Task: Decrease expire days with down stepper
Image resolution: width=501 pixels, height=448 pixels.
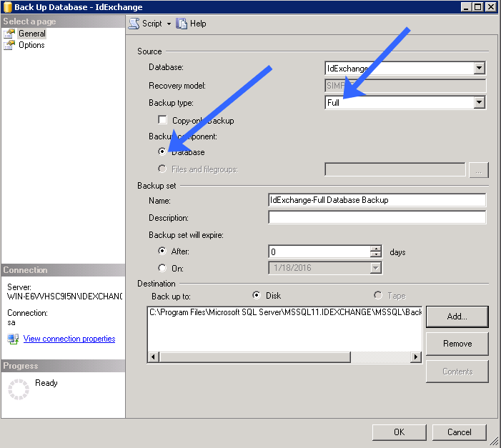Action: point(376,254)
